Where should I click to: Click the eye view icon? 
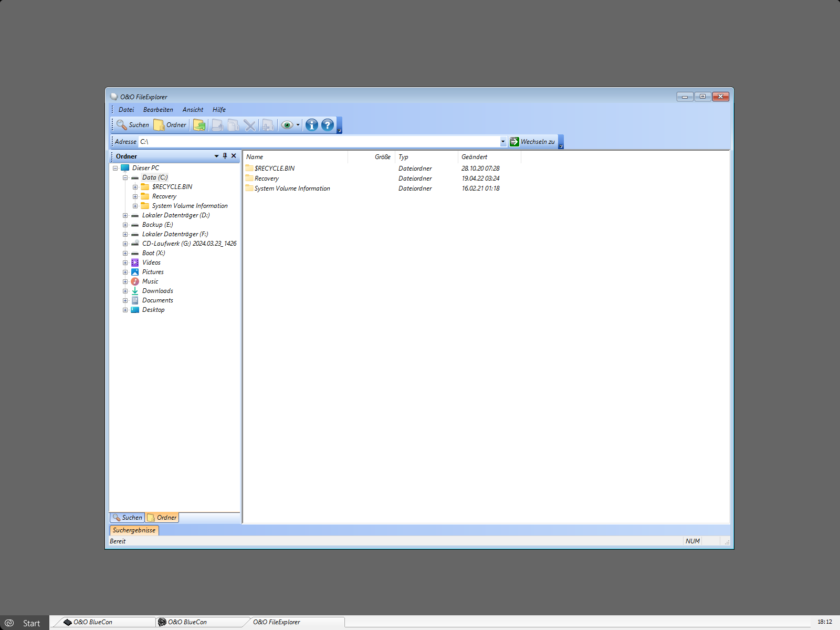click(287, 125)
